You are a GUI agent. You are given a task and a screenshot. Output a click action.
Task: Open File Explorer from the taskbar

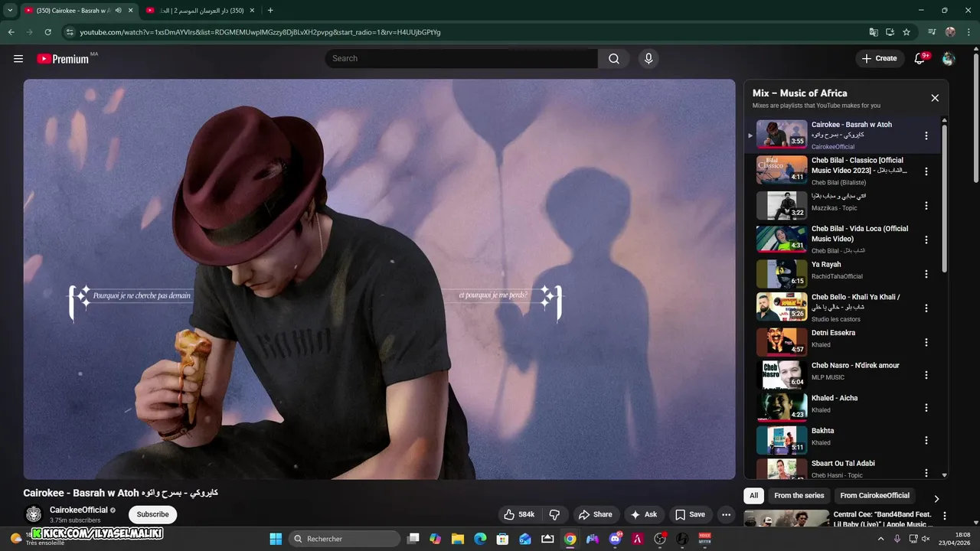(458, 539)
